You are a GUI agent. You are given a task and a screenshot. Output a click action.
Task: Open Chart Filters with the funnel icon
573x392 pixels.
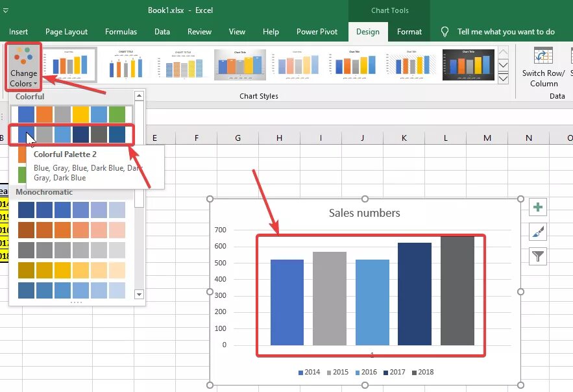(537, 256)
